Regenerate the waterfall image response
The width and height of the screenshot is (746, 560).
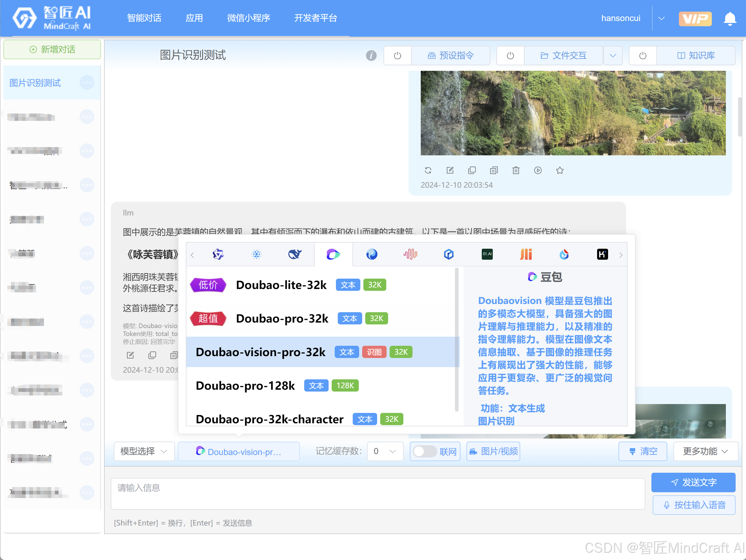coord(428,170)
